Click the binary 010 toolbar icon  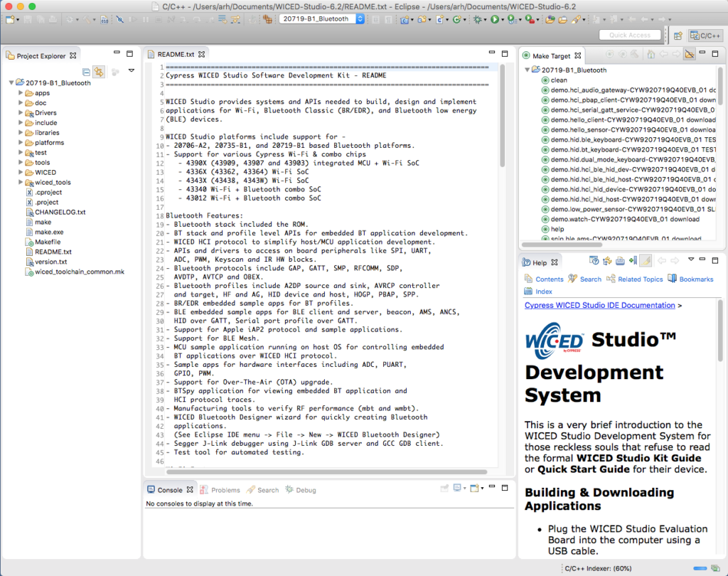tap(105, 19)
